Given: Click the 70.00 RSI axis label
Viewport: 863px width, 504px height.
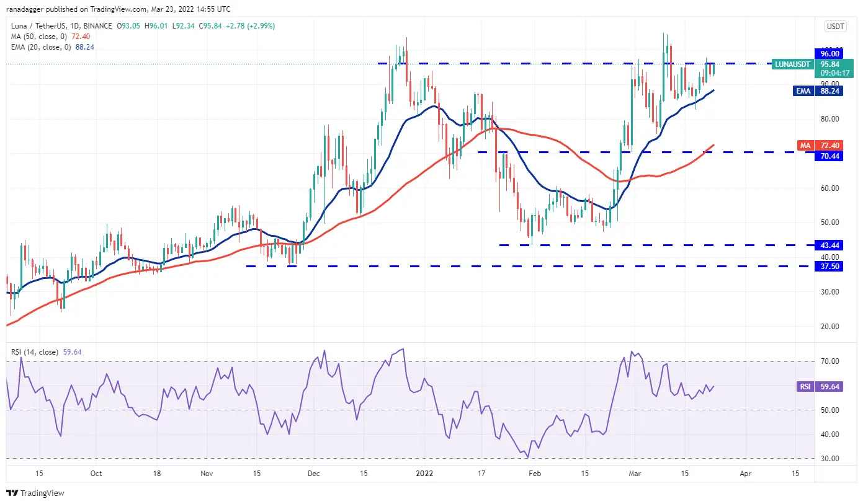Looking at the screenshot, I should tap(830, 361).
